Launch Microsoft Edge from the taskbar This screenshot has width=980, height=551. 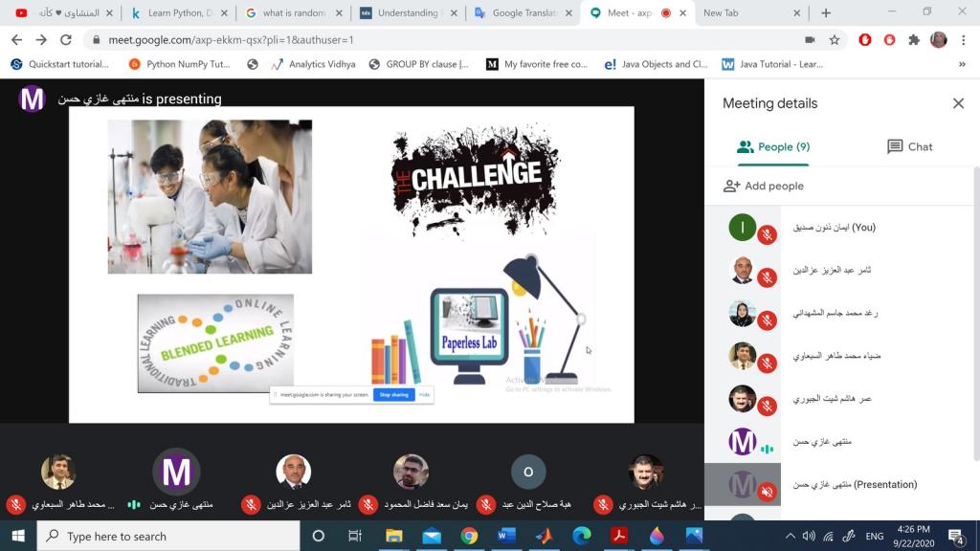point(582,536)
